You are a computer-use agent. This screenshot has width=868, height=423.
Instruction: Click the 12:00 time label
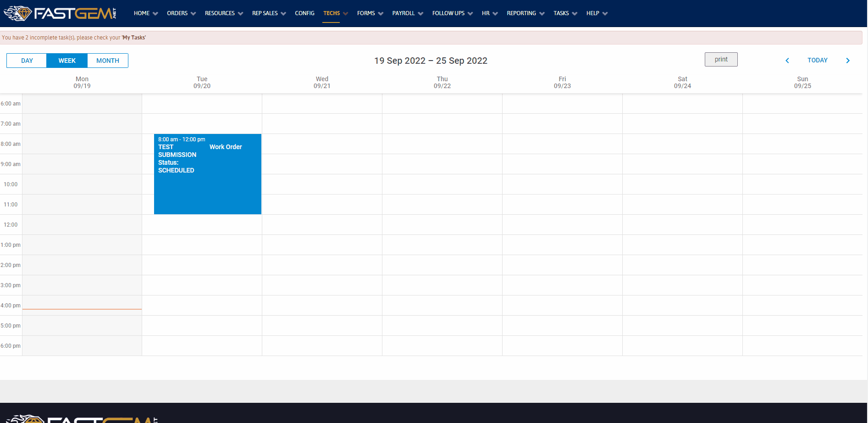click(x=11, y=225)
